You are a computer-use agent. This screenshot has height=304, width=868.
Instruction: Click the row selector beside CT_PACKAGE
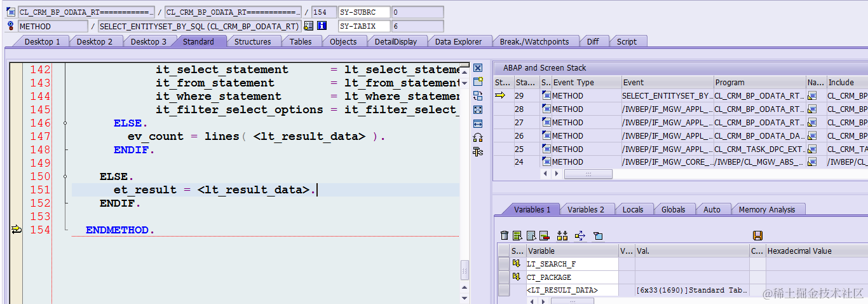coord(504,277)
